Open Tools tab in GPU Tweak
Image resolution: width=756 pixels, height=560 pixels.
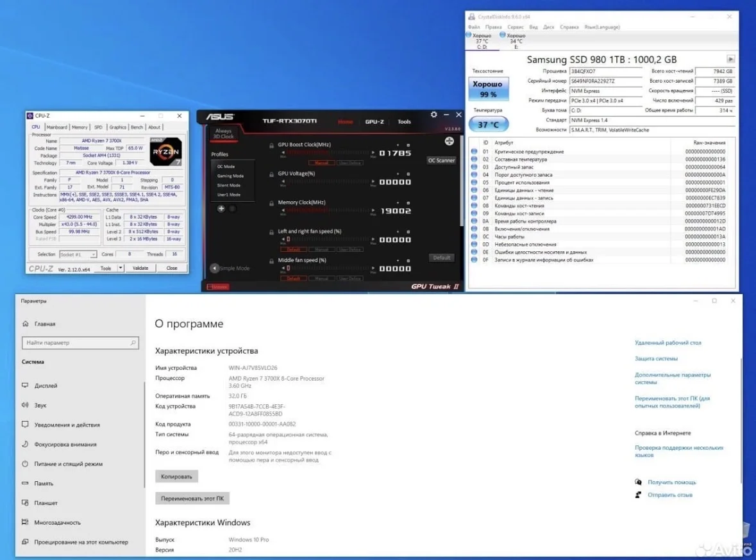point(404,122)
